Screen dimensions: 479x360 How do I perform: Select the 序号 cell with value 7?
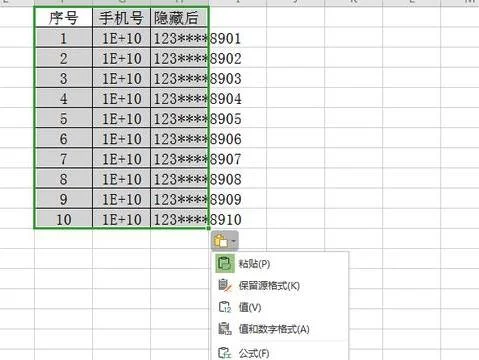63,159
